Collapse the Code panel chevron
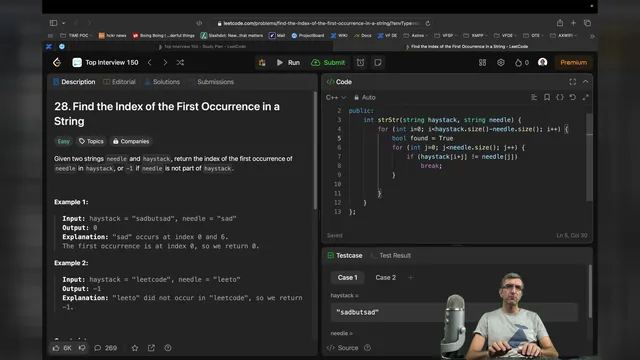 [x=586, y=82]
